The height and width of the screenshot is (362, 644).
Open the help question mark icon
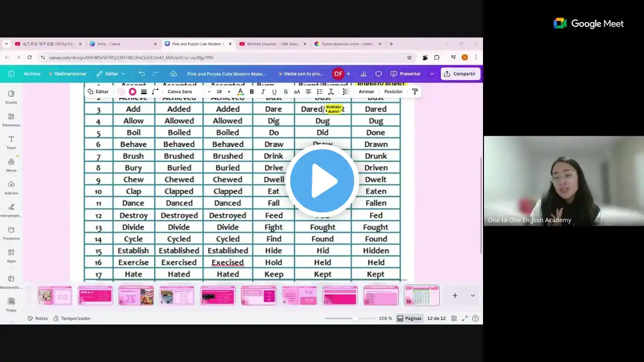click(475, 318)
